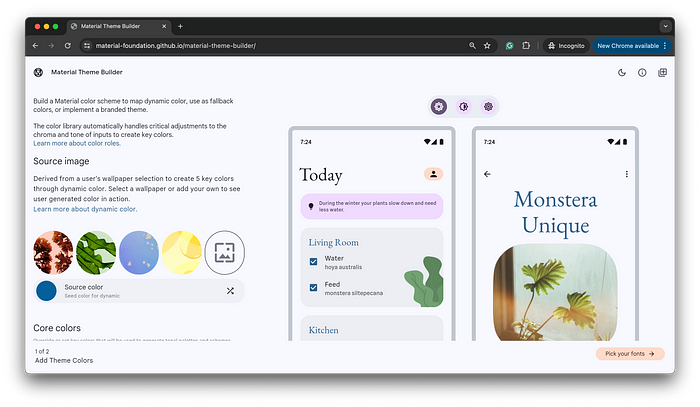The width and height of the screenshot is (700, 407).
Task: Open the three-dot menu in Monstera preview
Action: (x=627, y=174)
